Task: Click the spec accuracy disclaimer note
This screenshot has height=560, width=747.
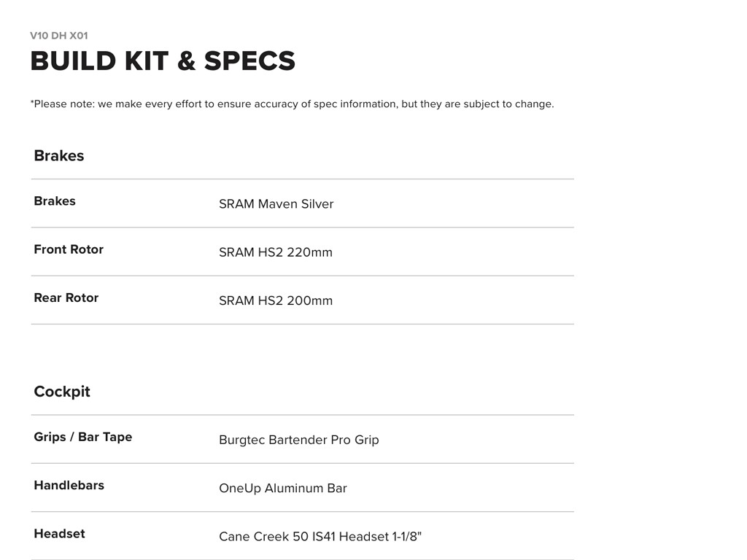Action: tap(292, 104)
